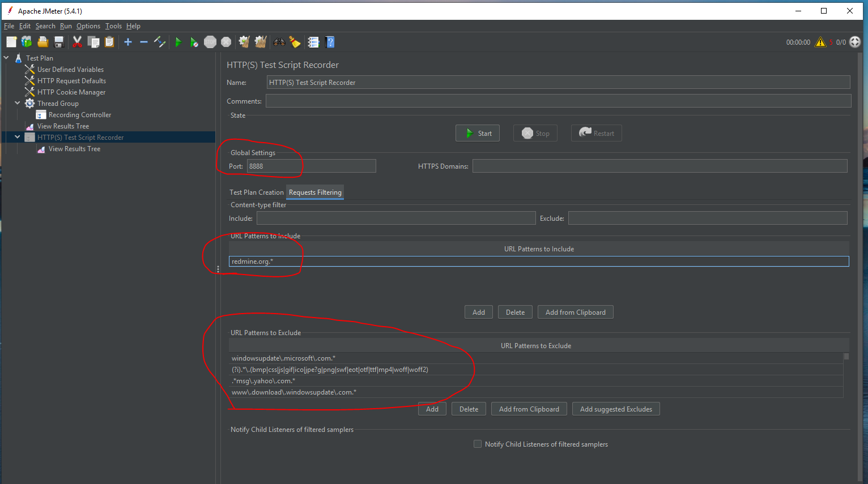Screen dimensions: 868x484
Task: Click Delete under URL Patterns to Exclude
Action: pyautogui.click(x=469, y=409)
